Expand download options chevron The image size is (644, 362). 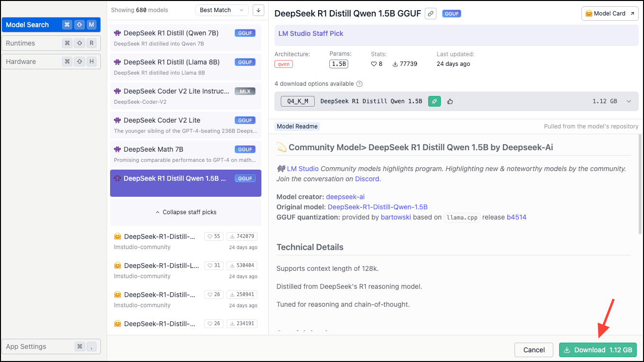click(x=629, y=101)
